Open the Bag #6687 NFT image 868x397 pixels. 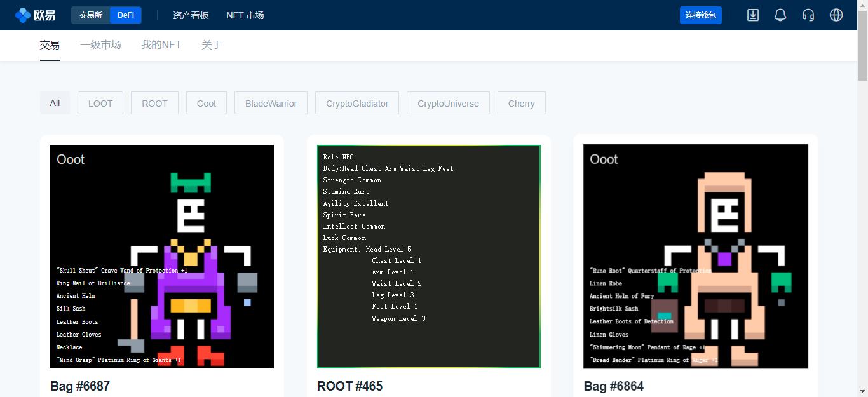(x=162, y=257)
